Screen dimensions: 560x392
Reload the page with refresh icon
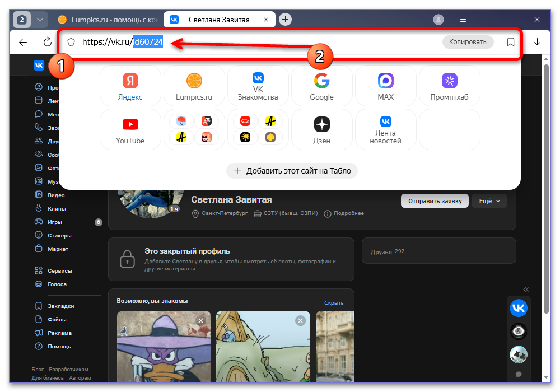click(x=47, y=42)
